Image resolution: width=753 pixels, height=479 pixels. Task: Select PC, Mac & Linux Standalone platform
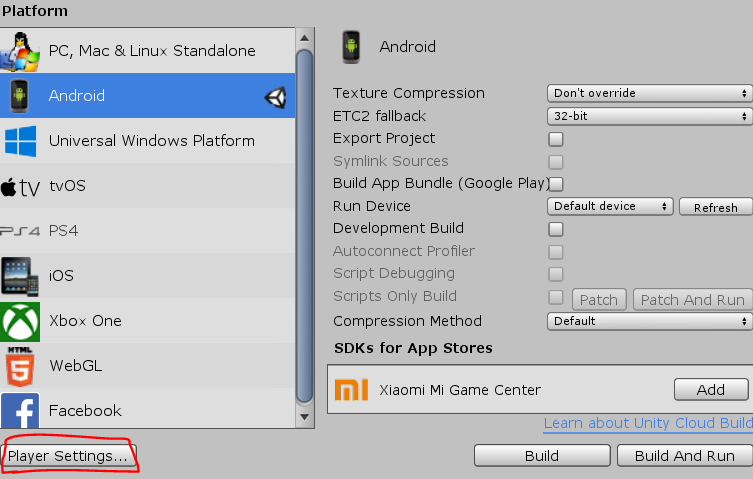pyautogui.click(x=147, y=50)
